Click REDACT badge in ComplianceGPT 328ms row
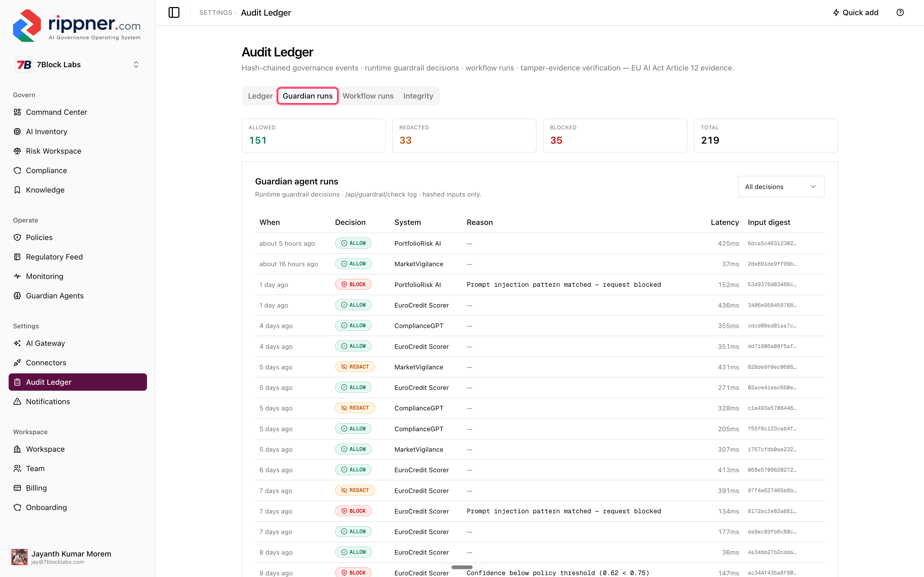The image size is (924, 577). point(355,408)
